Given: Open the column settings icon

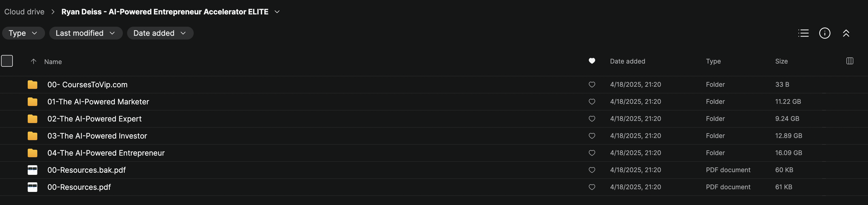Looking at the screenshot, I should coord(849,61).
